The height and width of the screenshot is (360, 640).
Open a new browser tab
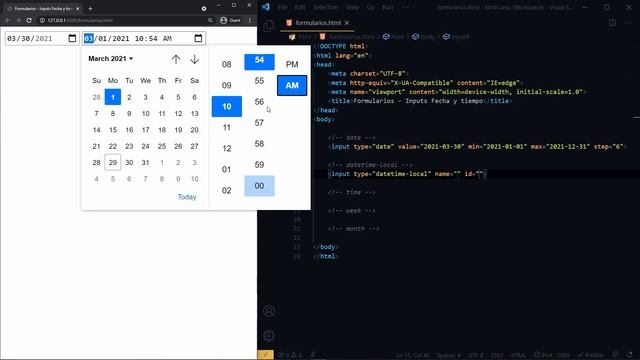pyautogui.click(x=90, y=8)
